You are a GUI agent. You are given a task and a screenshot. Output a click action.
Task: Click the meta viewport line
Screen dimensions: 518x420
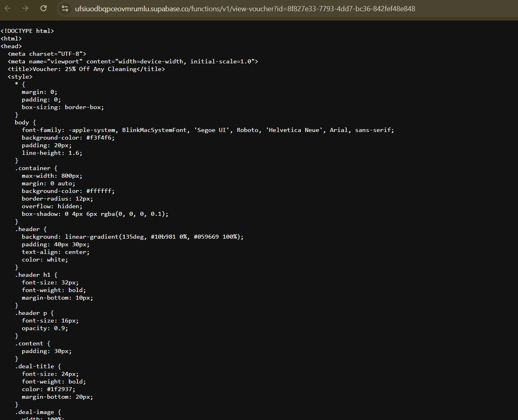click(x=132, y=61)
